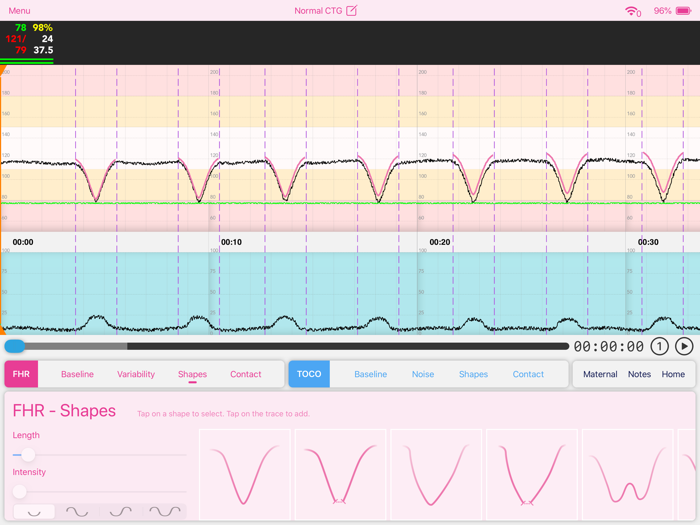The width and height of the screenshot is (700, 525).
Task: Tap the 00:10 time marker
Action: 231,242
